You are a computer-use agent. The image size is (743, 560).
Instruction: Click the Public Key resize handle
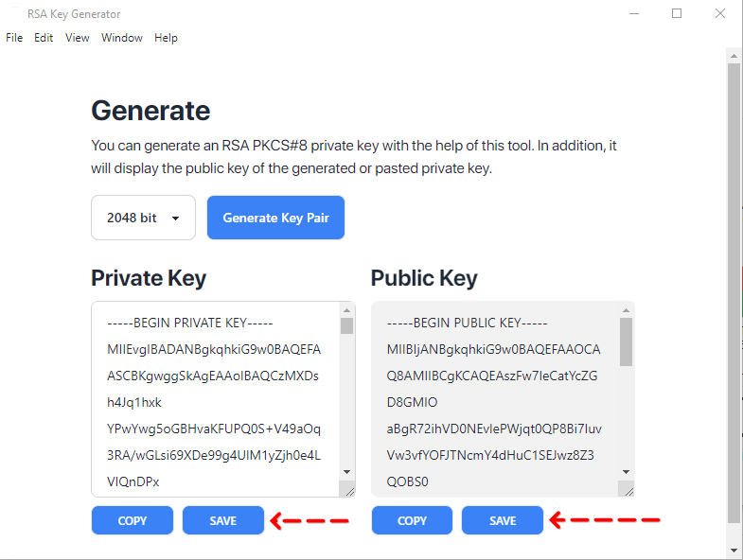pyautogui.click(x=627, y=490)
